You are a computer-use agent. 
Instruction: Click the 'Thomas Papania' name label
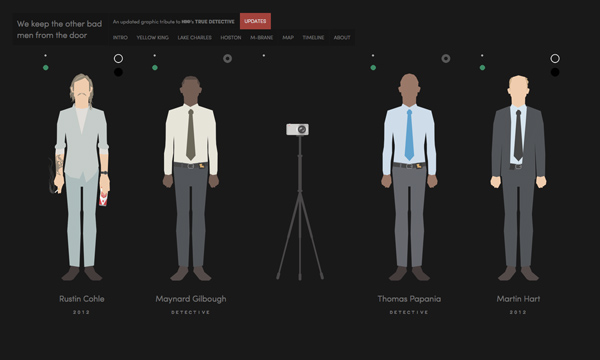(x=409, y=299)
